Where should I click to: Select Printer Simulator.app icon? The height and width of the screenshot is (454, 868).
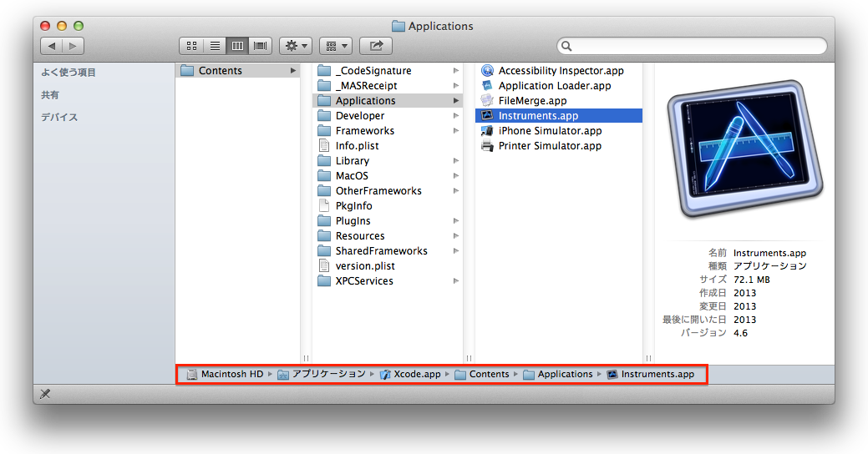pos(487,146)
